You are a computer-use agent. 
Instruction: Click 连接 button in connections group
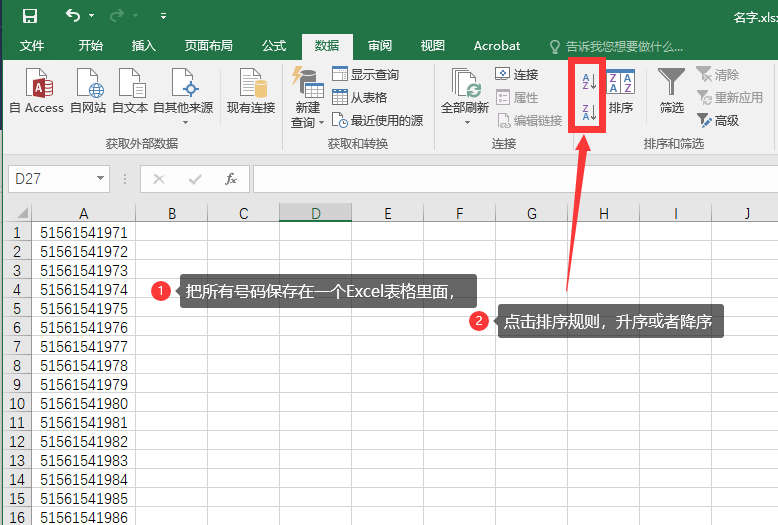[x=517, y=74]
